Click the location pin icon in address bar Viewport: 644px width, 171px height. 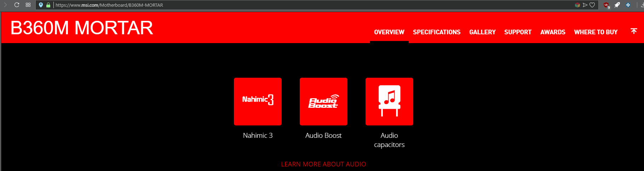coord(41,5)
